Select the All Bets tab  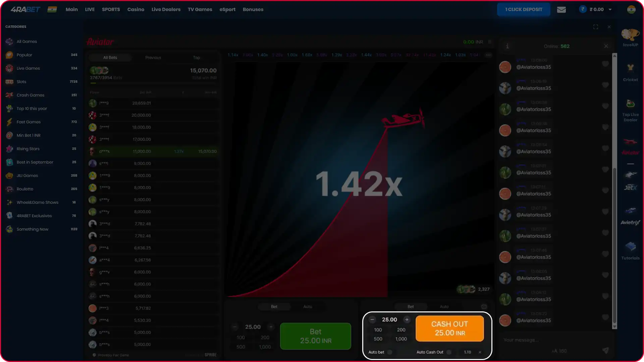click(110, 58)
